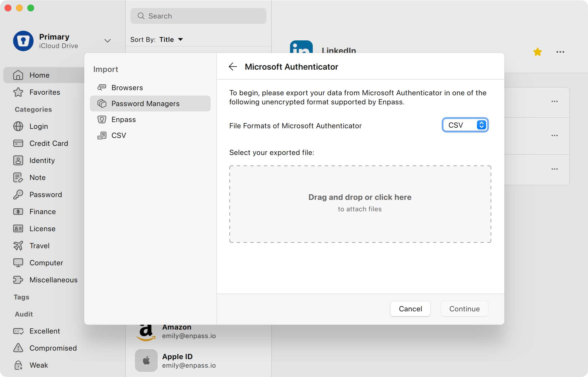Click the drag and drop file area
588x377 pixels.
(x=360, y=204)
